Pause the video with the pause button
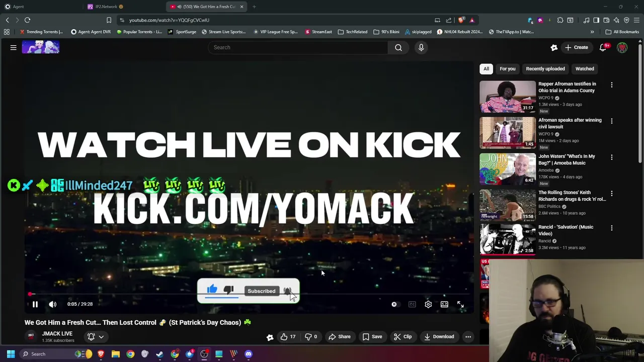The width and height of the screenshot is (644, 362). pos(35,304)
